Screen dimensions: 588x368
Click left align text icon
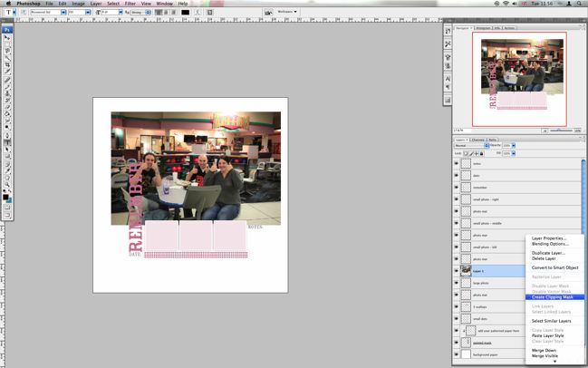pyautogui.click(x=159, y=13)
